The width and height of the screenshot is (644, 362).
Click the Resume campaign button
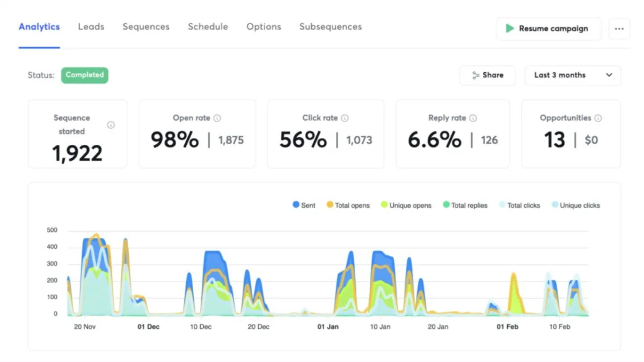(548, 29)
